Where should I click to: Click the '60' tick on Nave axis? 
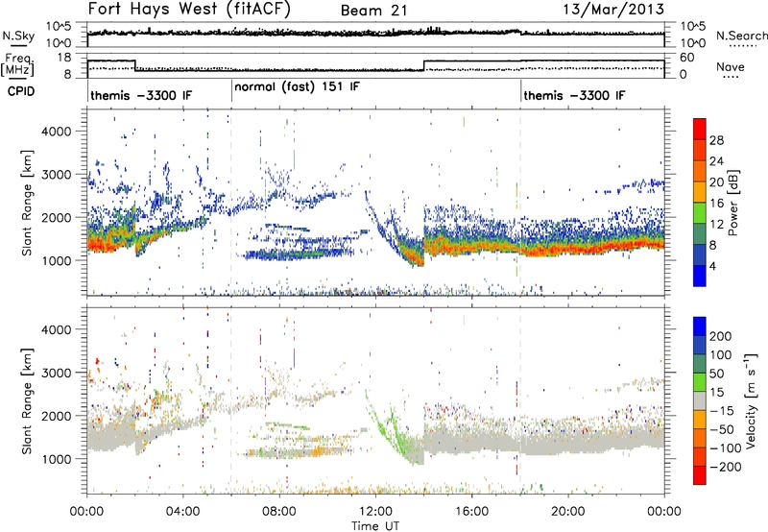pyautogui.click(x=687, y=58)
